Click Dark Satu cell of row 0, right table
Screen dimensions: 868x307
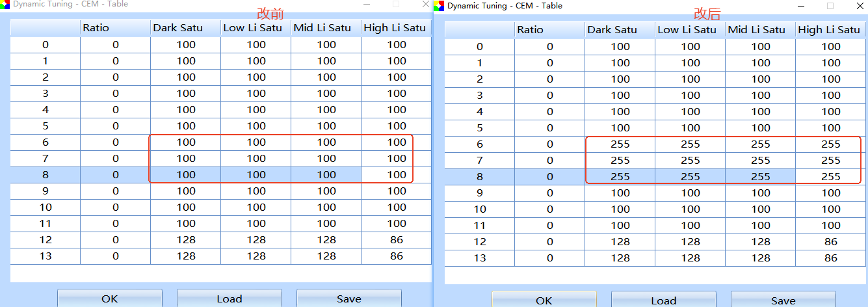[x=620, y=47]
